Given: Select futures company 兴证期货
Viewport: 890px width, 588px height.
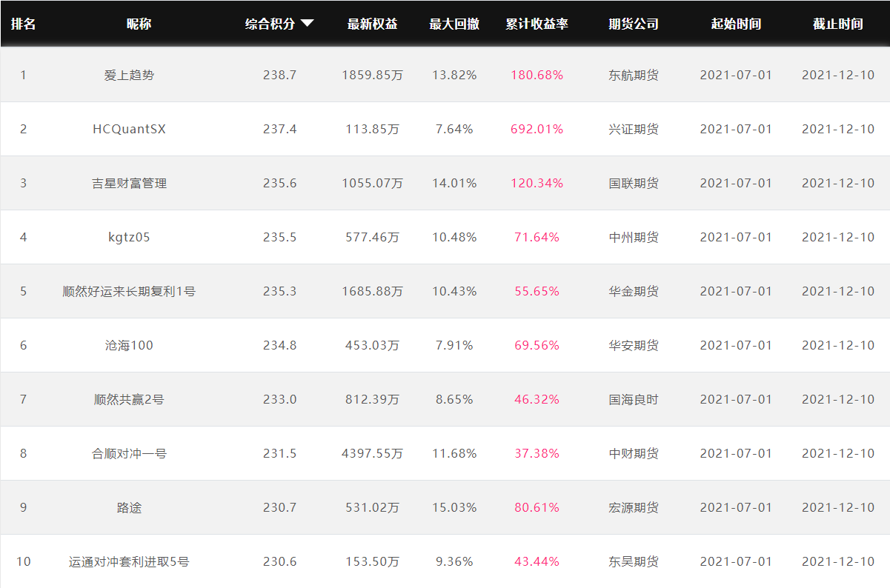Looking at the screenshot, I should click(x=634, y=129).
